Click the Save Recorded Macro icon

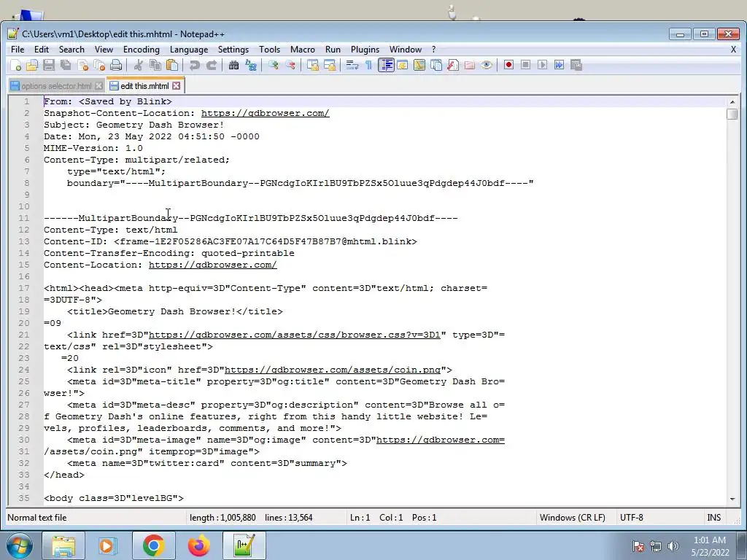click(x=576, y=65)
